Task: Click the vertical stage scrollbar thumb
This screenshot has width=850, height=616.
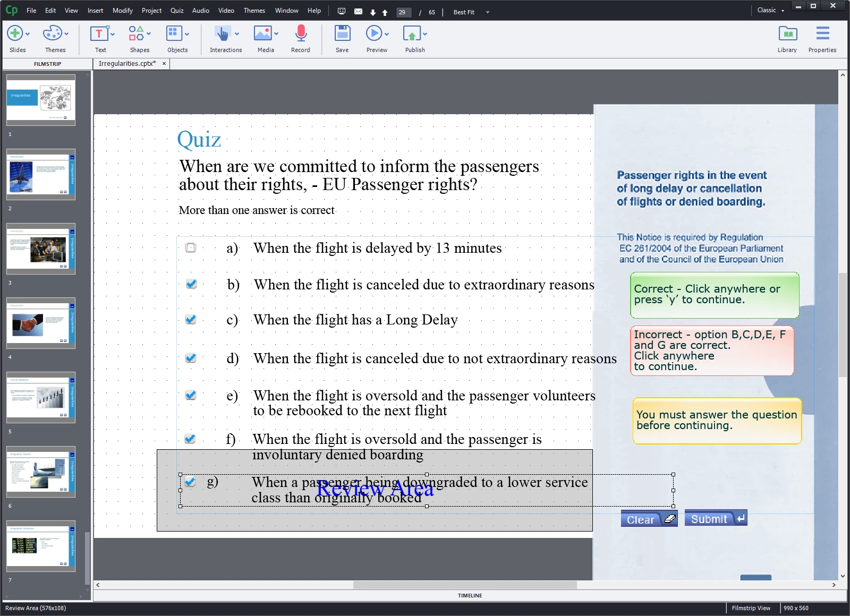Action: click(843, 325)
